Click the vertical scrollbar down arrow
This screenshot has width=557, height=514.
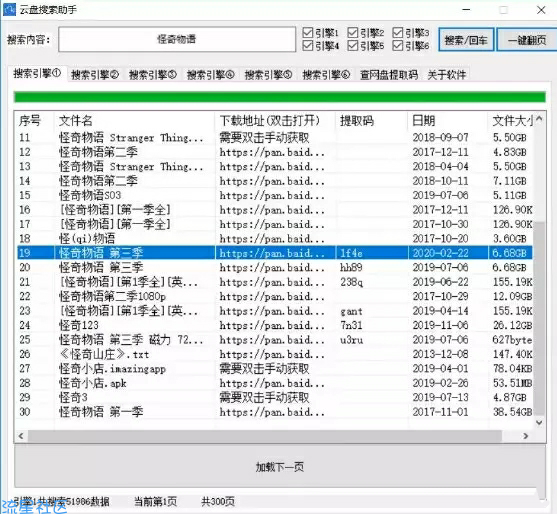[x=540, y=423]
